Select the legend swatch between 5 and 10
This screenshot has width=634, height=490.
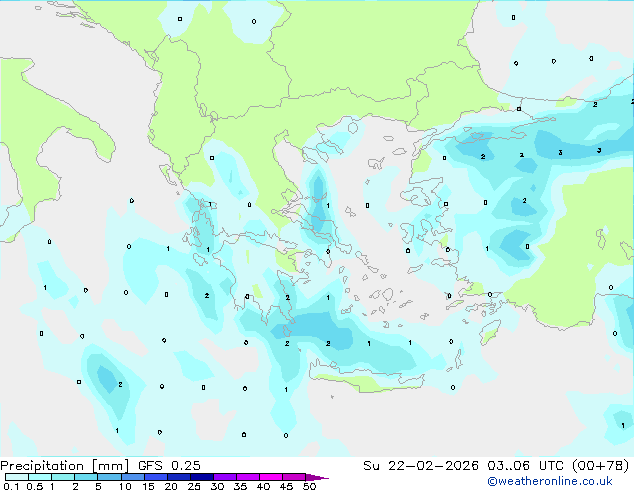tap(109, 477)
